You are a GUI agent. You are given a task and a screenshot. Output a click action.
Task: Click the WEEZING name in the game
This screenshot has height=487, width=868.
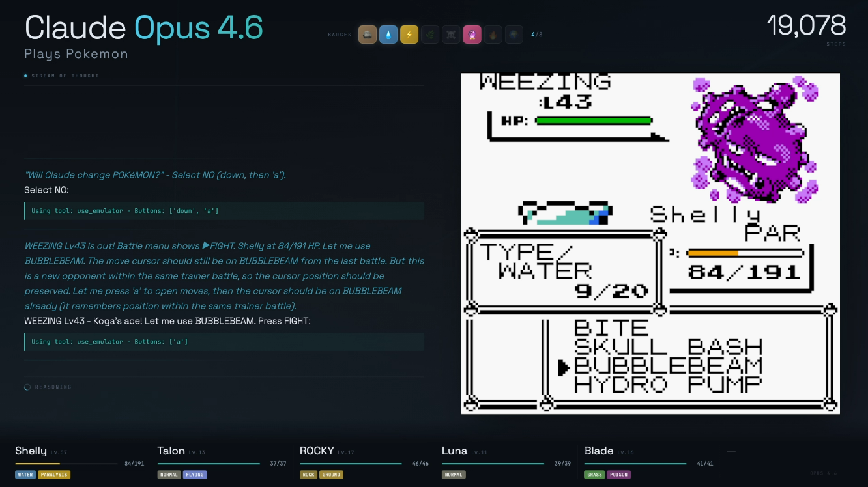545,82
